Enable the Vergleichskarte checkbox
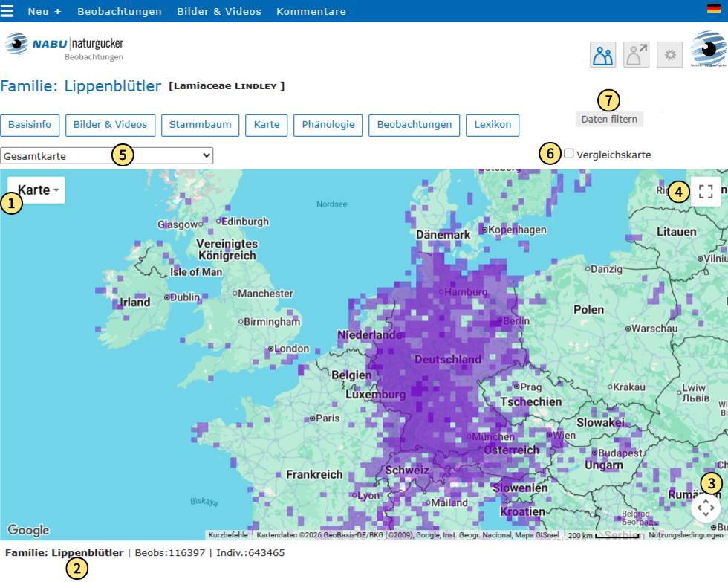Viewport: 728px width, 582px height. 569,154
